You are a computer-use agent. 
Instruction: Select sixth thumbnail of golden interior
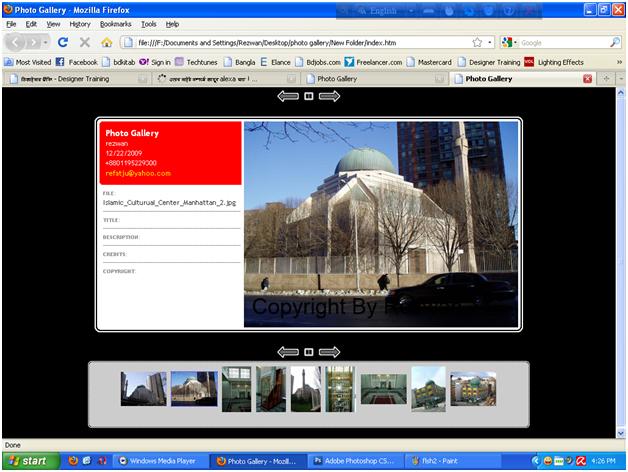(340, 389)
